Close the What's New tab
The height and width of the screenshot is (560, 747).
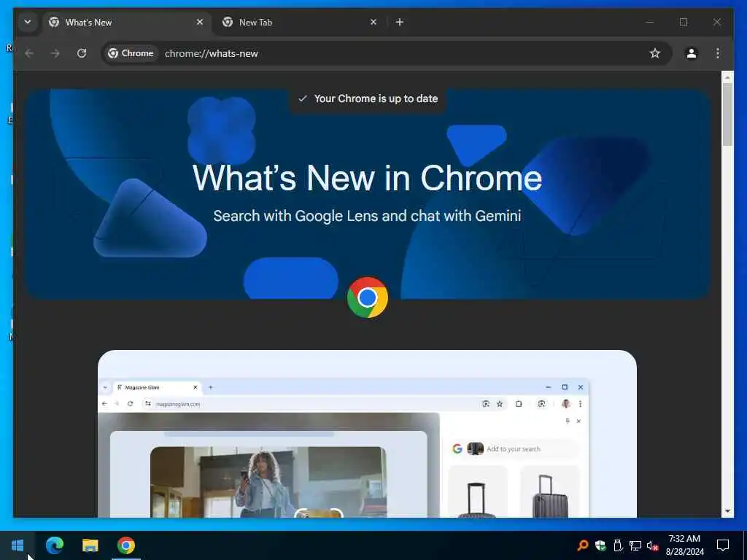pyautogui.click(x=200, y=22)
